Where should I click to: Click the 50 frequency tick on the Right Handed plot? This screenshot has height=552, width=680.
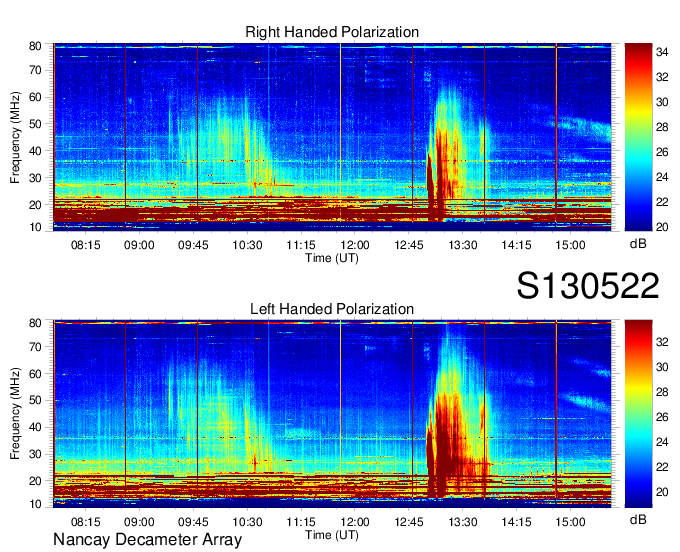point(35,124)
